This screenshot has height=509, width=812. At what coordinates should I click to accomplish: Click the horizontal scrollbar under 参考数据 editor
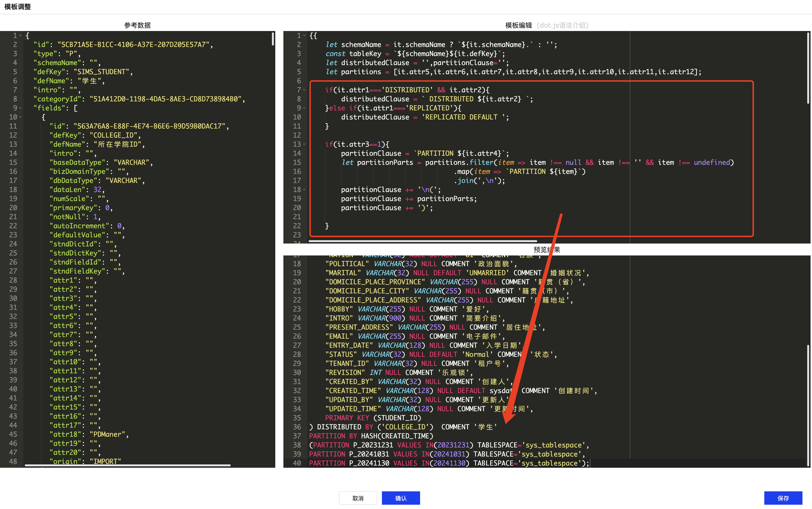(128, 465)
